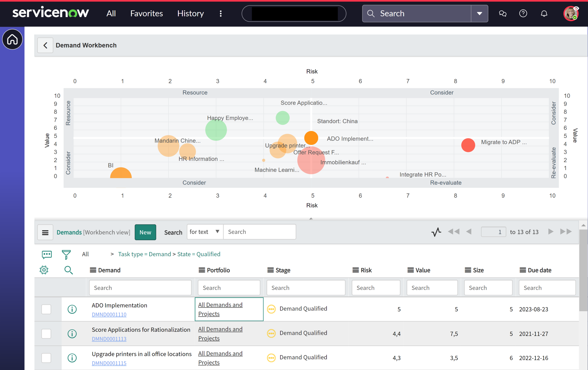Collapse the chart panel with small arrow
This screenshot has height=370, width=588.
[x=311, y=219]
